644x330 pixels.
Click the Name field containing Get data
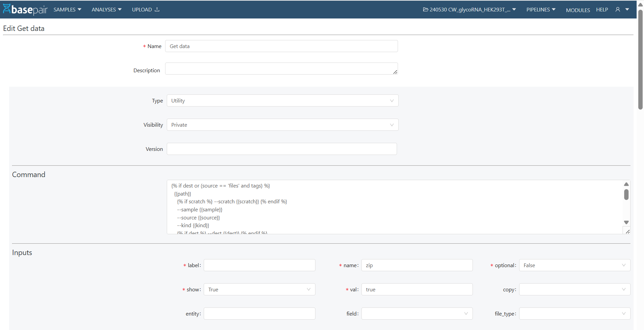(281, 46)
